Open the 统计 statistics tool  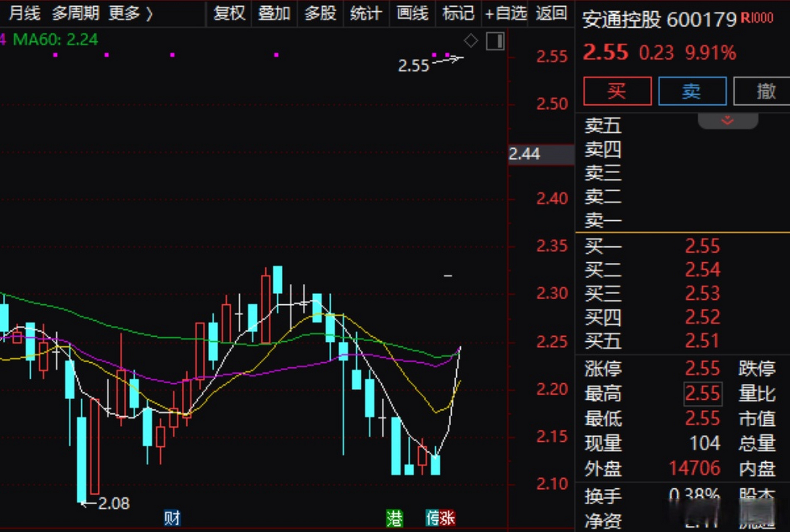[366, 13]
